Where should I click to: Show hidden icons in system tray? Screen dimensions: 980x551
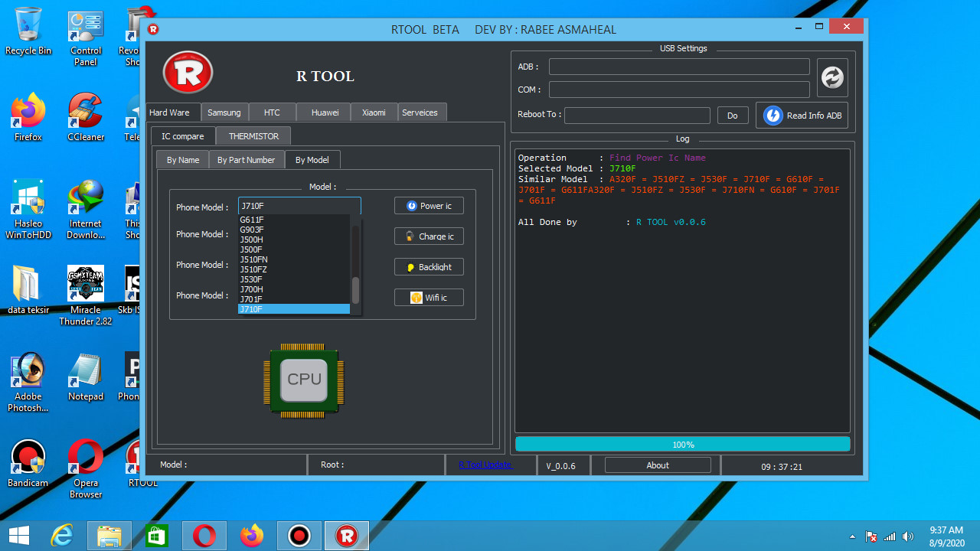click(x=853, y=536)
